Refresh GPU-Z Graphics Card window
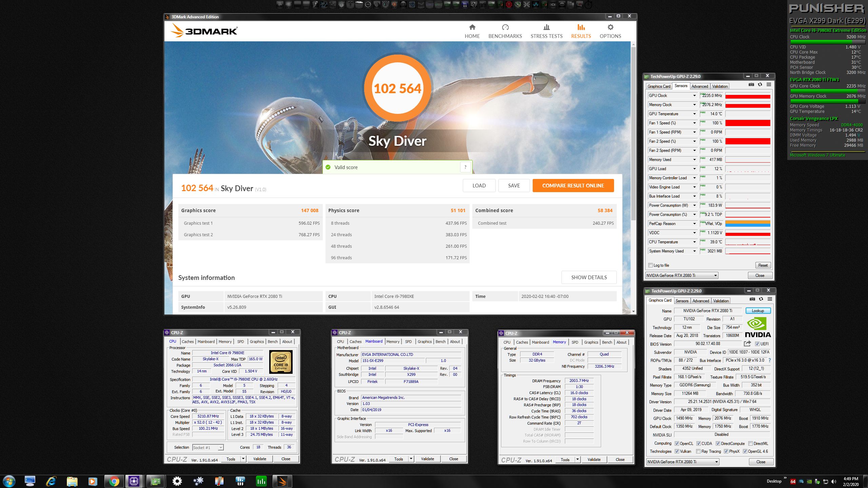This screenshot has height=488, width=868. (x=761, y=299)
